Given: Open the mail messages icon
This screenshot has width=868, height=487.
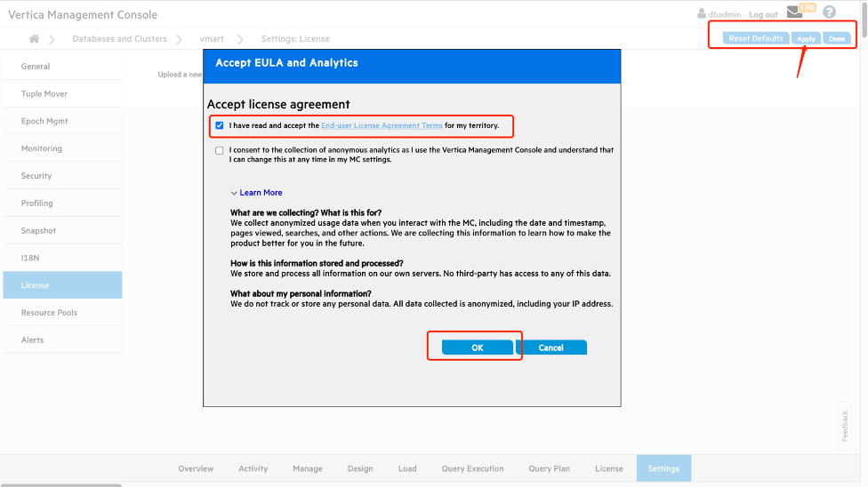Looking at the screenshot, I should pos(794,12).
